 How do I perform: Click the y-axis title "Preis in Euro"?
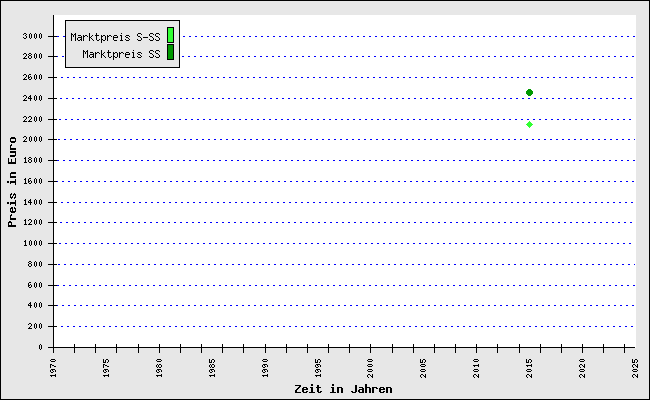[12, 182]
